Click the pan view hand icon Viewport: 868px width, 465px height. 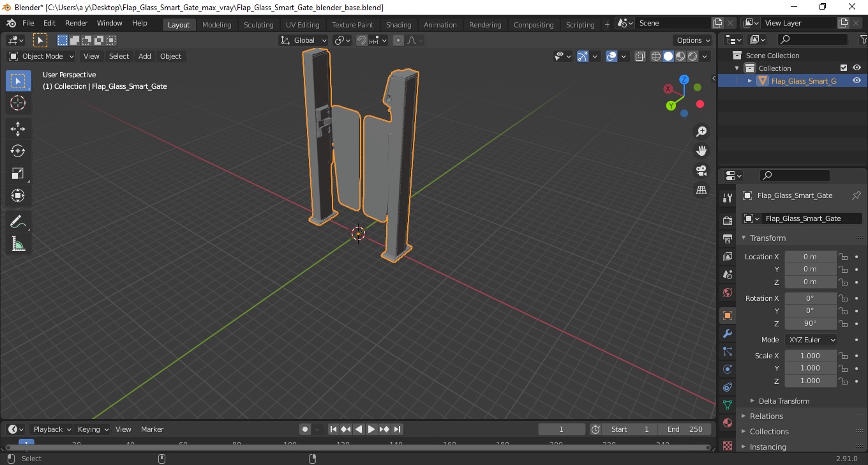pyautogui.click(x=701, y=151)
